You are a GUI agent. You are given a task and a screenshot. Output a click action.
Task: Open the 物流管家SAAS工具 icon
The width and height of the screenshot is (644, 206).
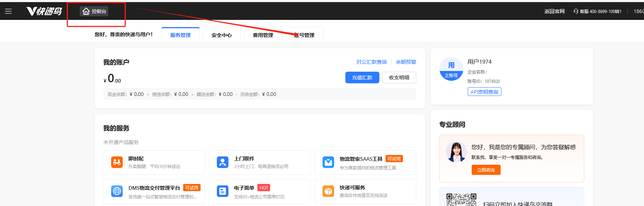click(328, 162)
